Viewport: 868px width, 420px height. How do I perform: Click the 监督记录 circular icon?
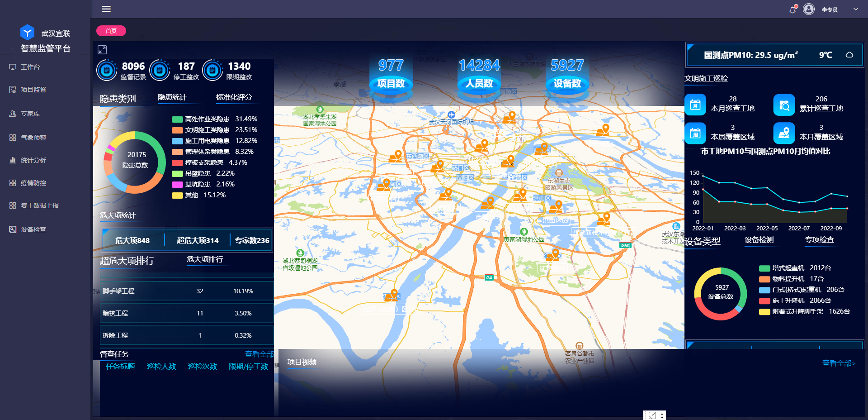pos(107,71)
